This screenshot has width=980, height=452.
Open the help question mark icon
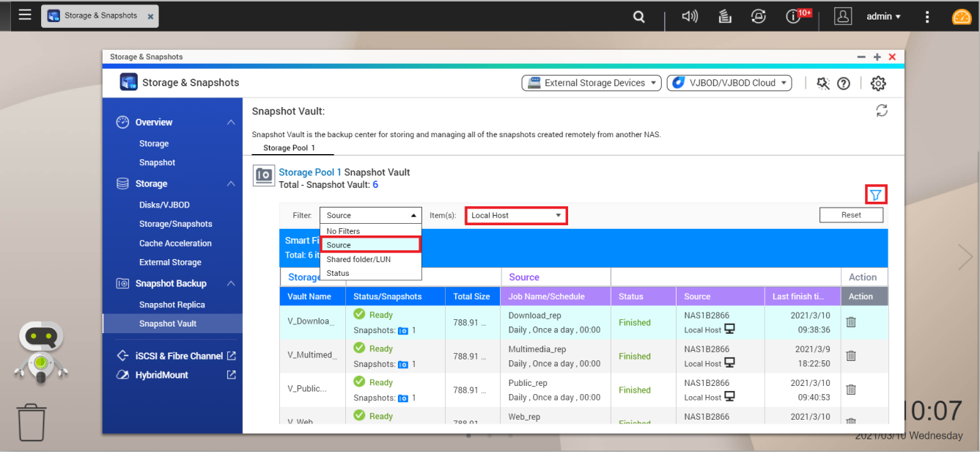[844, 84]
